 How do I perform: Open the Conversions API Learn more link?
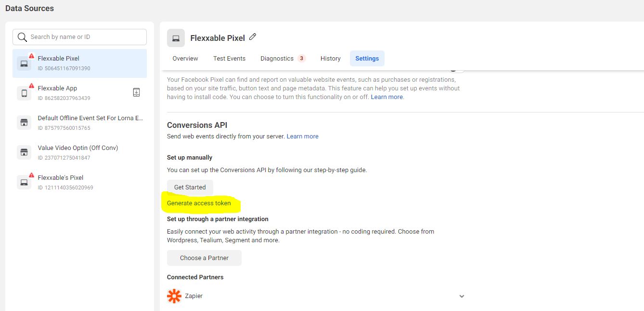coord(302,136)
